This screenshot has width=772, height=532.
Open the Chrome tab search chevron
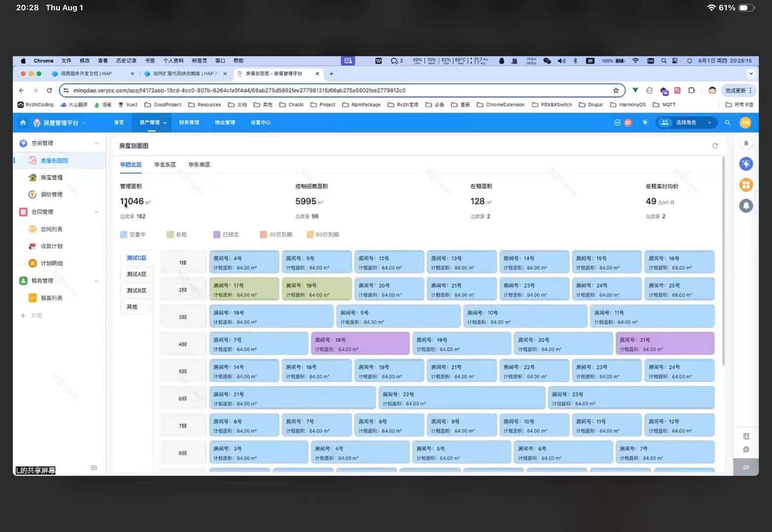[x=751, y=74]
